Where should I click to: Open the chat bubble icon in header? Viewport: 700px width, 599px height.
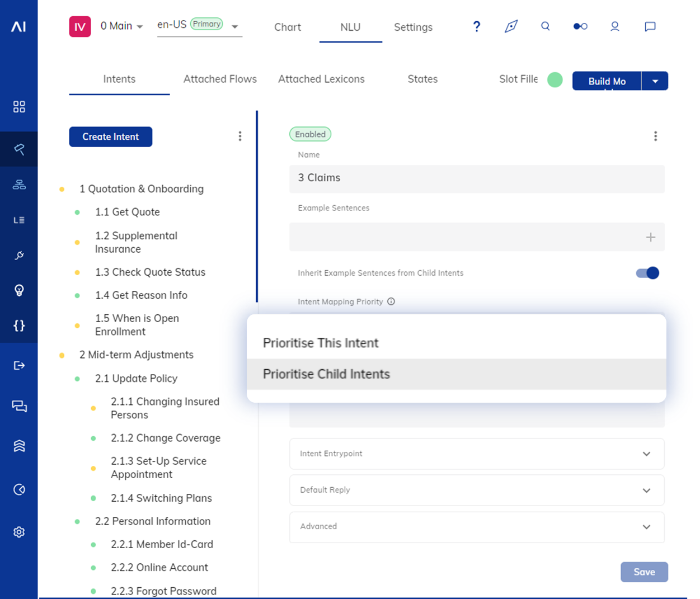click(x=650, y=26)
